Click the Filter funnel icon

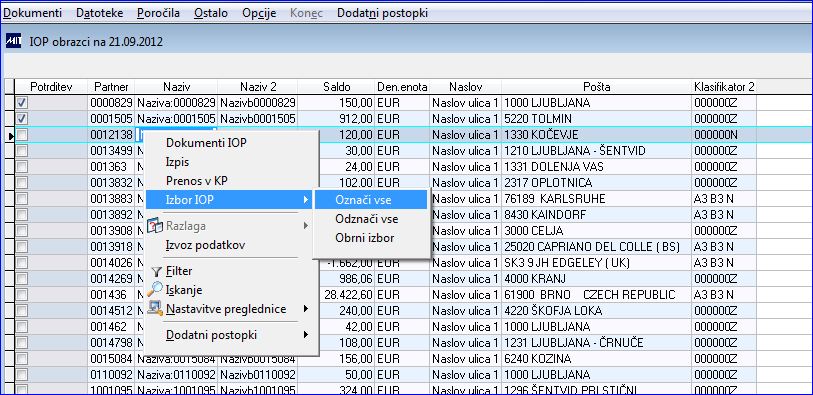(x=156, y=271)
